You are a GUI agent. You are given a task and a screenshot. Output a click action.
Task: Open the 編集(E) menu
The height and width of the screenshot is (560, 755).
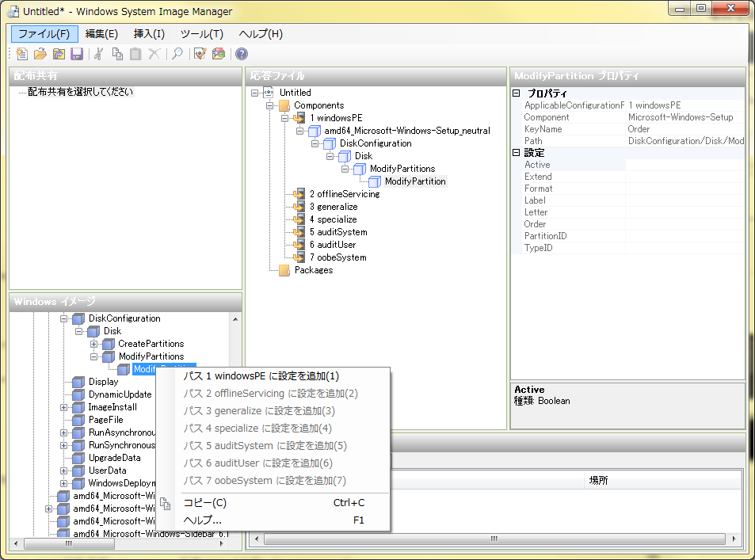101,34
